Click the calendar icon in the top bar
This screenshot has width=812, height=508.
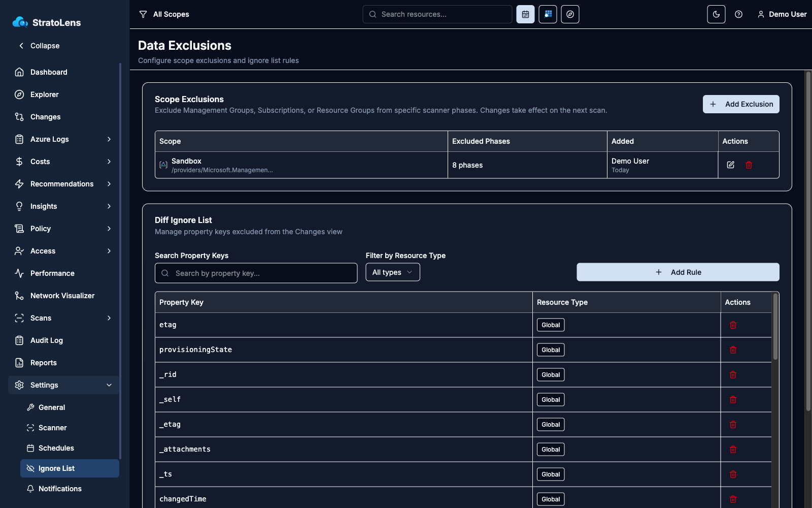pos(525,14)
